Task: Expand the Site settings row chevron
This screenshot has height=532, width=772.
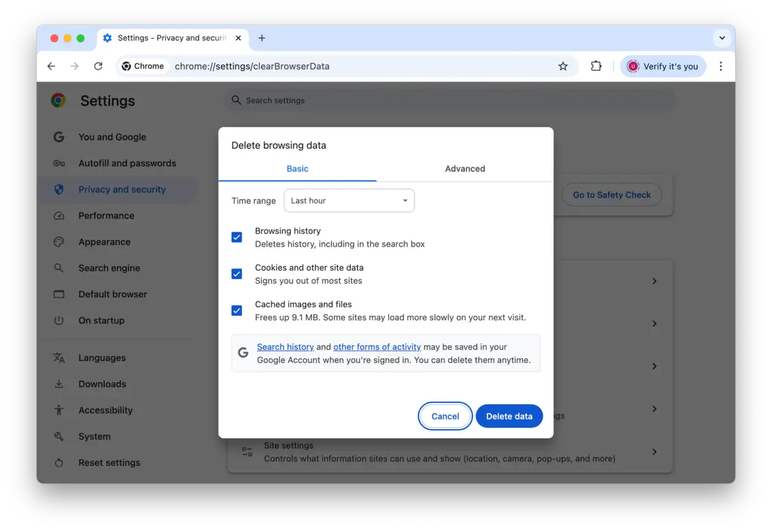Action: coord(654,452)
